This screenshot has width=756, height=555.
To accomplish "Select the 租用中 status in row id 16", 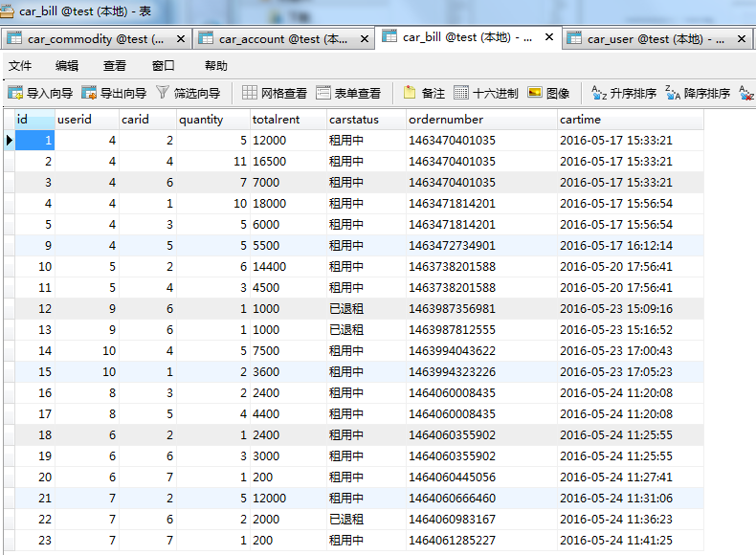I will pos(367,393).
